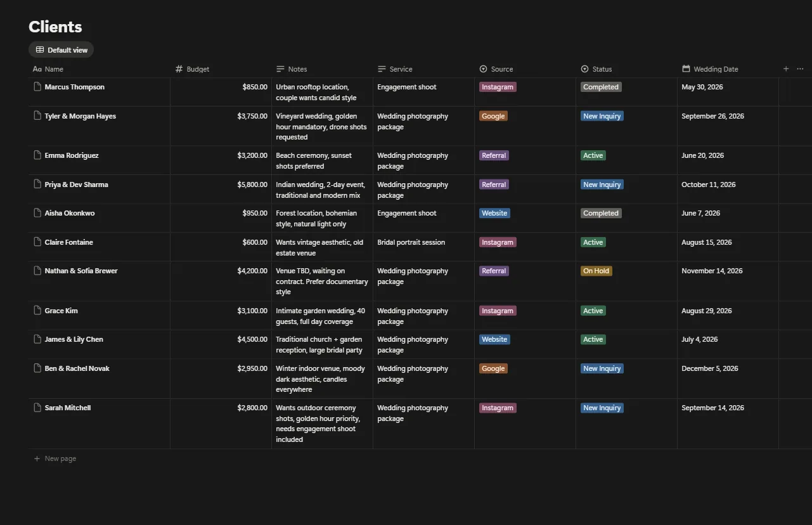Select the $5,800.00 budget cell
Screen dimensions: 812x525
click(221, 189)
